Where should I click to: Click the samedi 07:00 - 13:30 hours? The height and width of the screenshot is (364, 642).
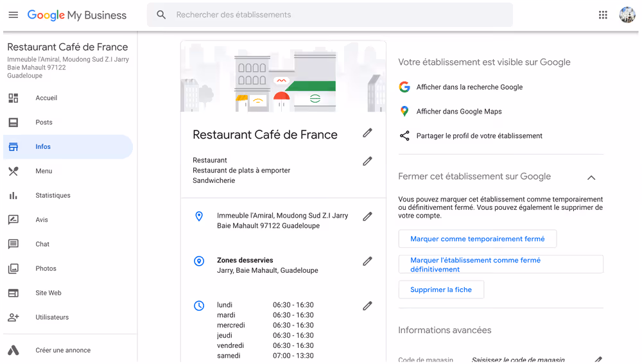coord(265,356)
